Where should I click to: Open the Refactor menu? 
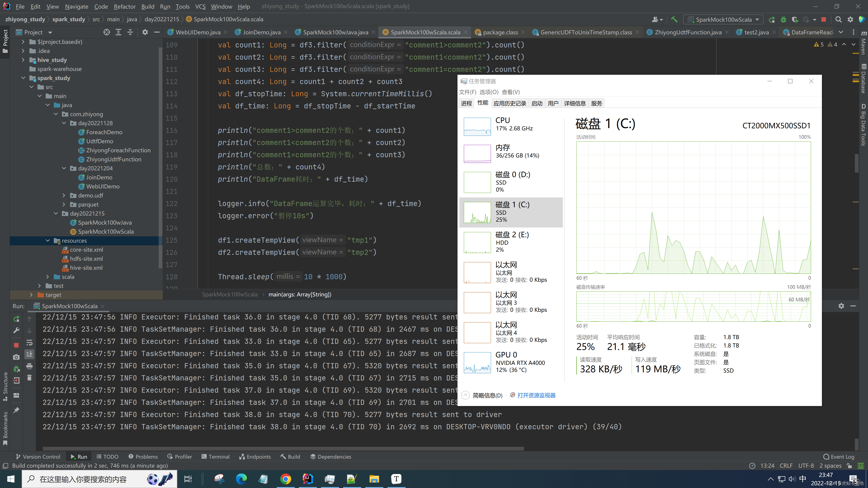point(124,6)
